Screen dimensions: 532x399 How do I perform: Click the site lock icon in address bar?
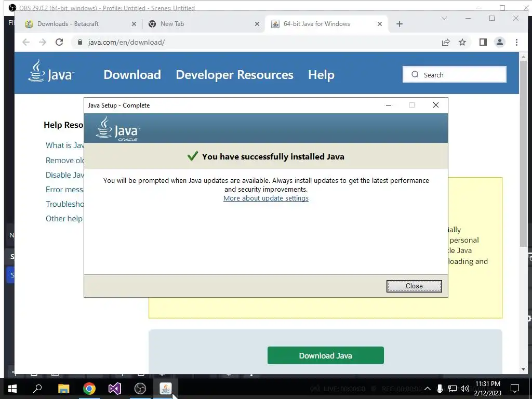[x=79, y=42]
